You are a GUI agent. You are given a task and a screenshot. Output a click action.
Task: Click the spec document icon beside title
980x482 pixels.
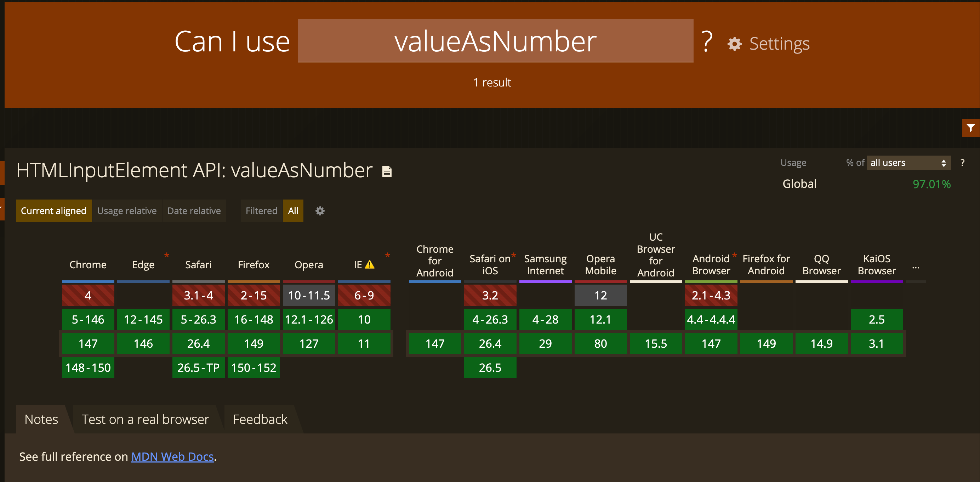point(387,172)
